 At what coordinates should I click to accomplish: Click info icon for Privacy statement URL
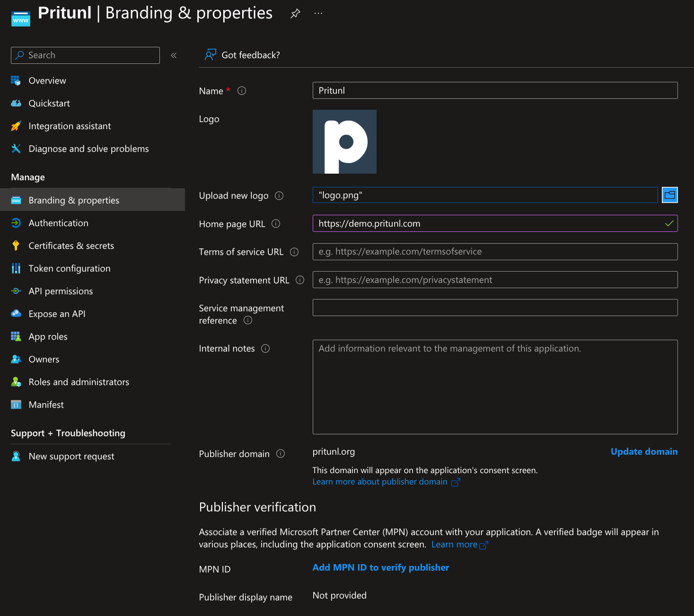[300, 280]
